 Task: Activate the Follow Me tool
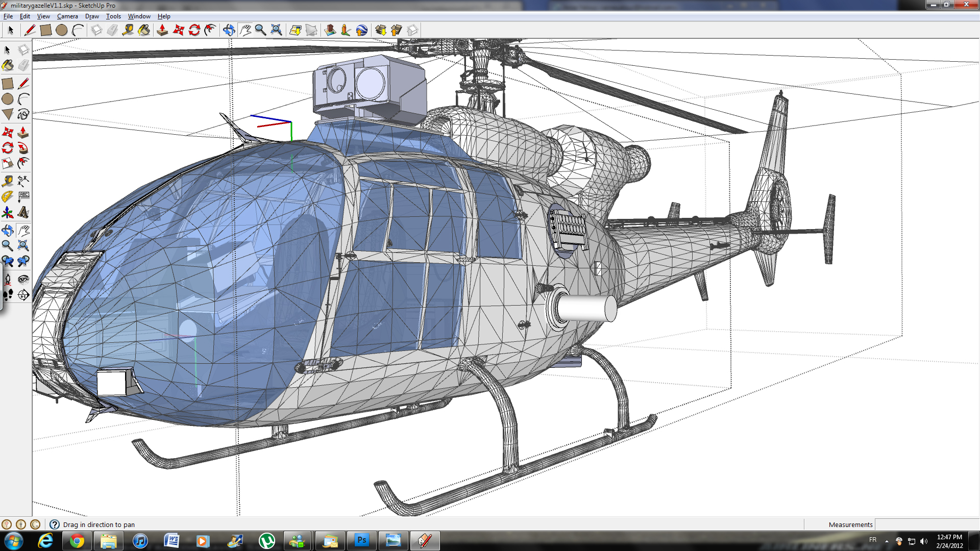click(23, 148)
